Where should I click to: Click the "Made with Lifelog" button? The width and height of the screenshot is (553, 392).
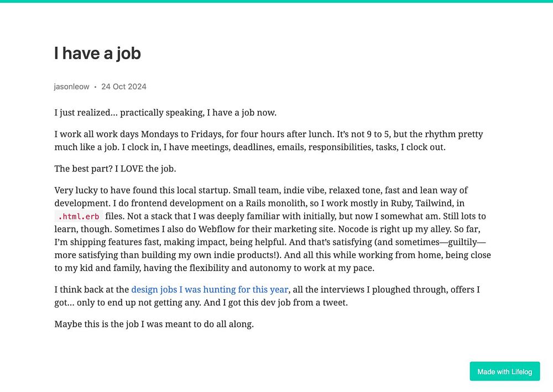pyautogui.click(x=504, y=371)
